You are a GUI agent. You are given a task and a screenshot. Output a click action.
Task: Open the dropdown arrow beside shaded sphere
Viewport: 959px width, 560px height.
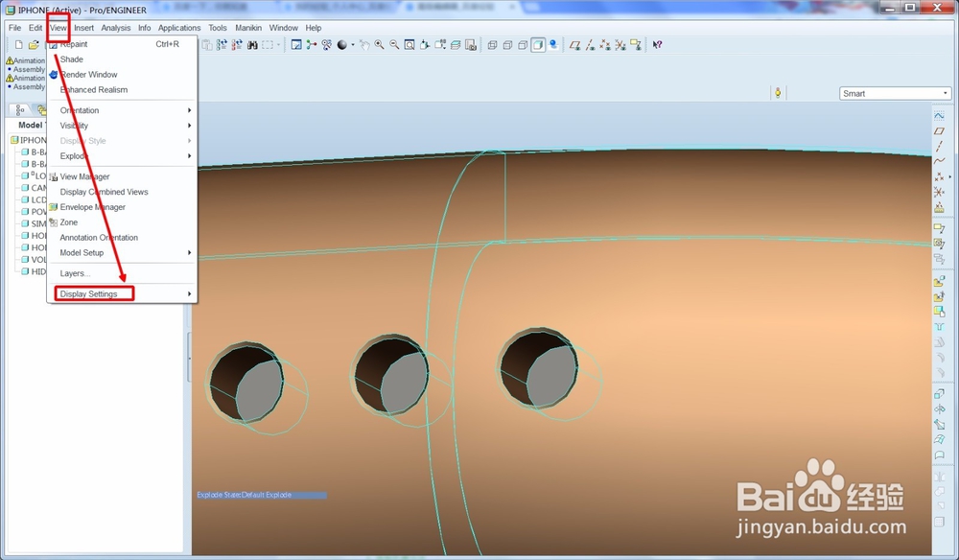[353, 45]
